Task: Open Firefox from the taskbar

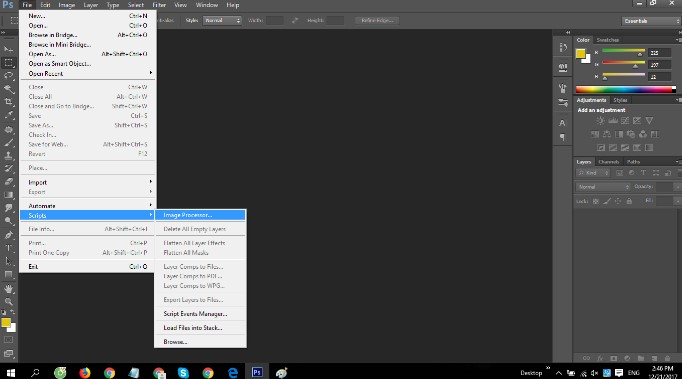Action: click(84, 372)
